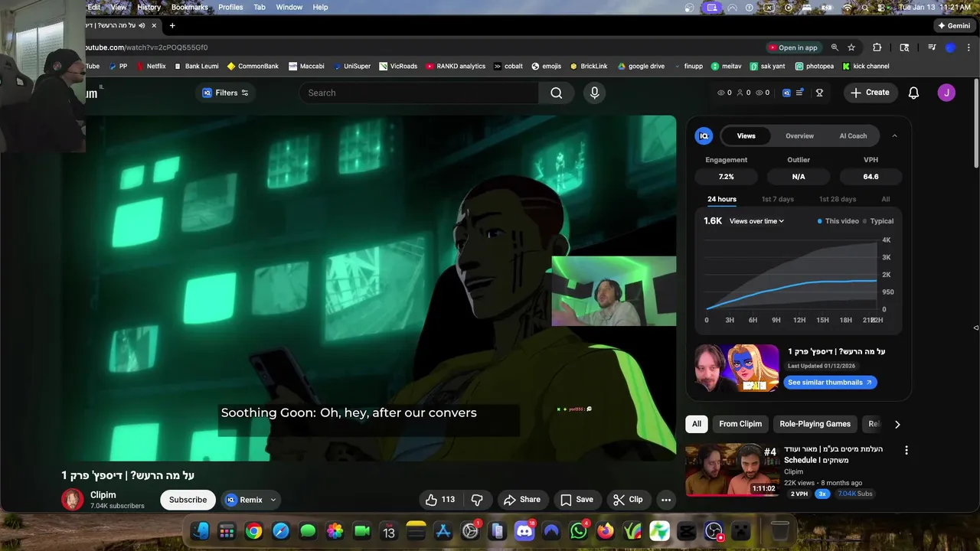Open Window menu in menu bar
Screen dimensions: 980x551
coord(289,7)
